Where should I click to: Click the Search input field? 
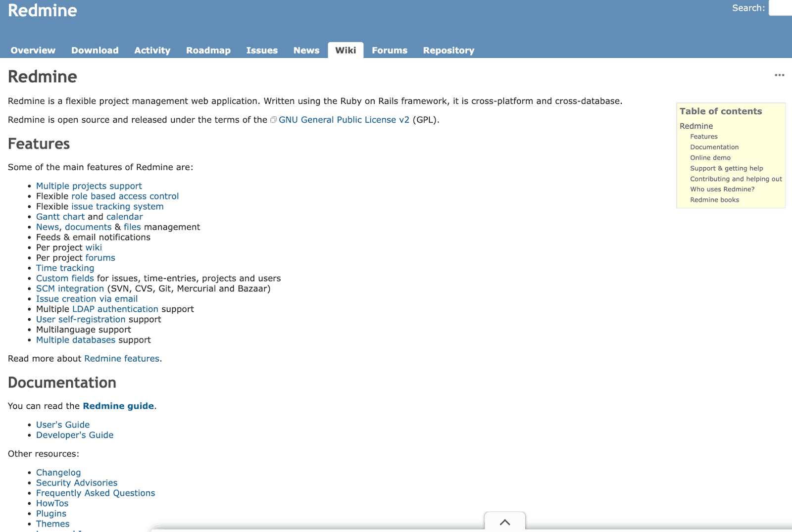(781, 8)
